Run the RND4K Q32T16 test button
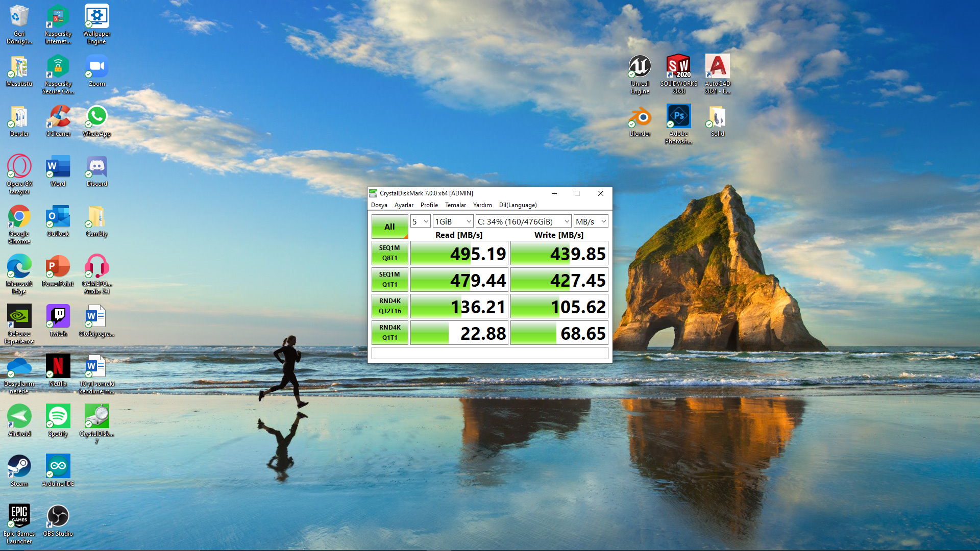The image size is (980, 551). (389, 306)
